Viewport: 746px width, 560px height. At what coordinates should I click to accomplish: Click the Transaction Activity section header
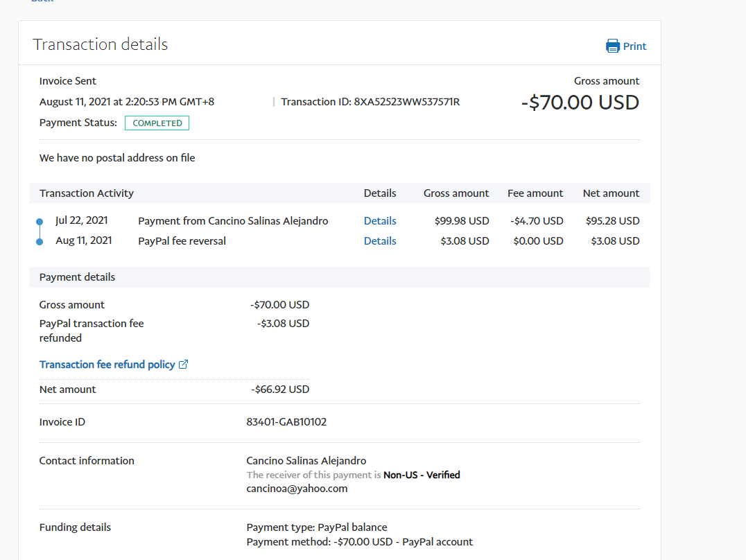click(x=87, y=193)
